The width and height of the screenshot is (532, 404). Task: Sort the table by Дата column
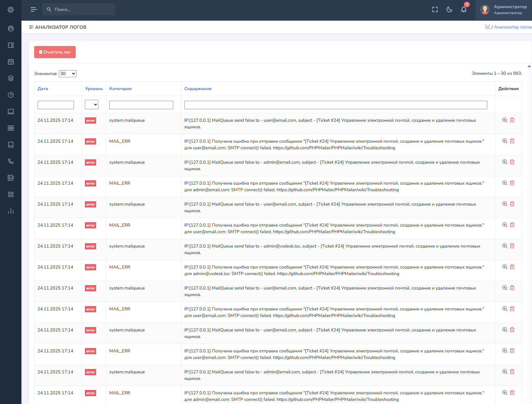point(43,89)
